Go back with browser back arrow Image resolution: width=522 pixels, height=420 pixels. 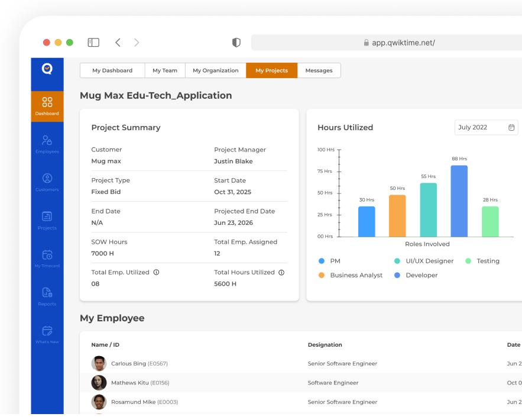click(118, 43)
